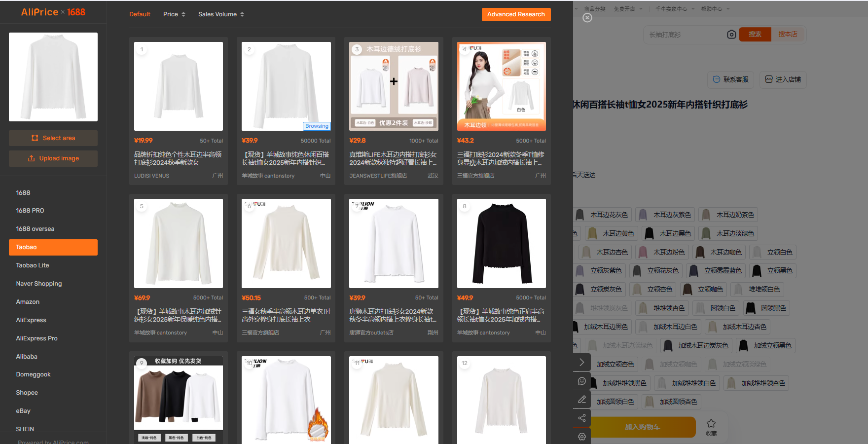Select Taobao in the sidebar
The height and width of the screenshot is (444, 868).
click(x=53, y=247)
